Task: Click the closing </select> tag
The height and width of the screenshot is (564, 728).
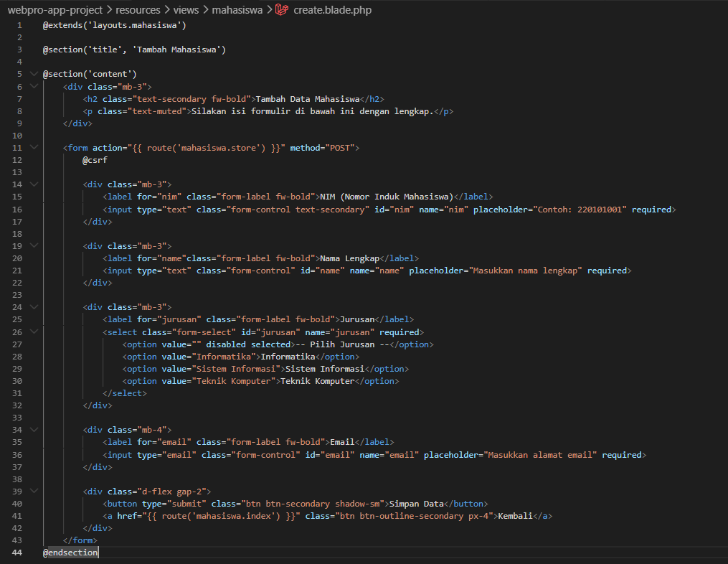Action: click(125, 393)
